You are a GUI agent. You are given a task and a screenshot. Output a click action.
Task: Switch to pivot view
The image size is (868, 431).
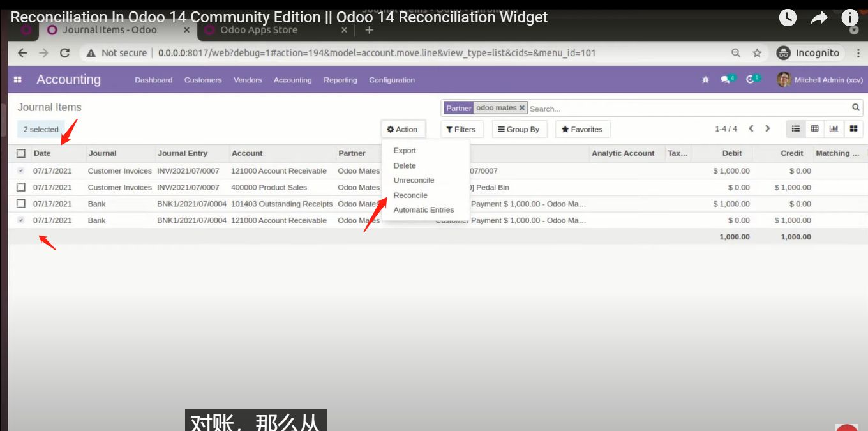(x=815, y=129)
